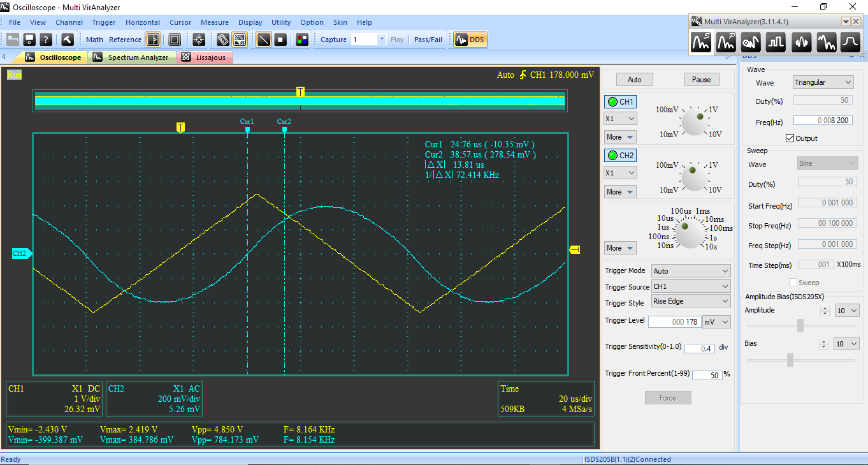Viewport: 868px width, 465px height.
Task: Click the Capture toolbar button
Action: (333, 40)
